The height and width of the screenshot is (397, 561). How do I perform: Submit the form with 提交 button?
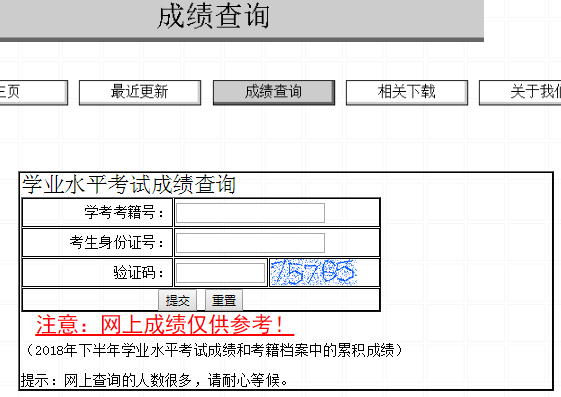click(177, 300)
